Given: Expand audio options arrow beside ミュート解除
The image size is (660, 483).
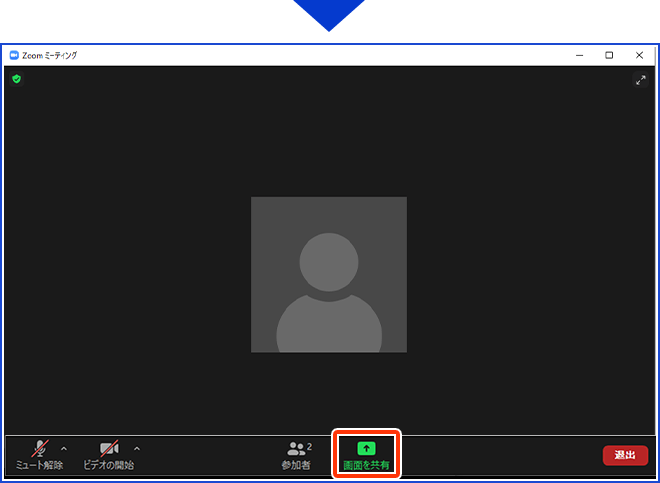Looking at the screenshot, I should 64,448.
